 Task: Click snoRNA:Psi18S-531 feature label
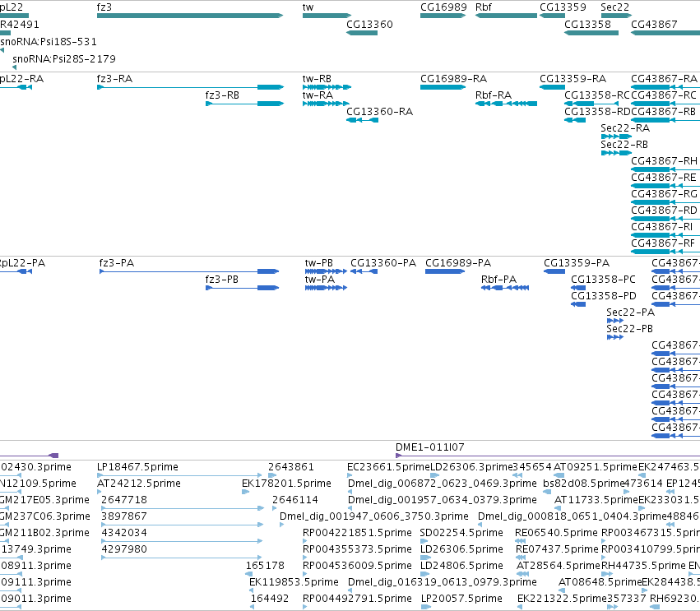click(x=49, y=41)
